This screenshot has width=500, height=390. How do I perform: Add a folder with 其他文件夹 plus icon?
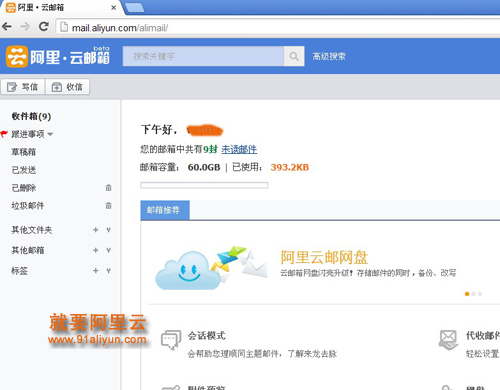click(x=96, y=230)
